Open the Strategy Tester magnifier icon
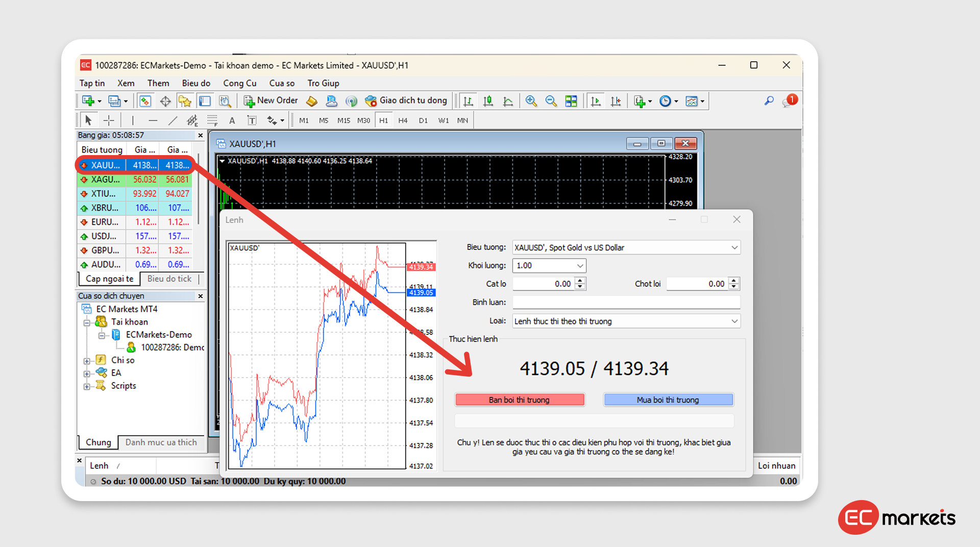Screen dimensions: 980x547 [225, 101]
